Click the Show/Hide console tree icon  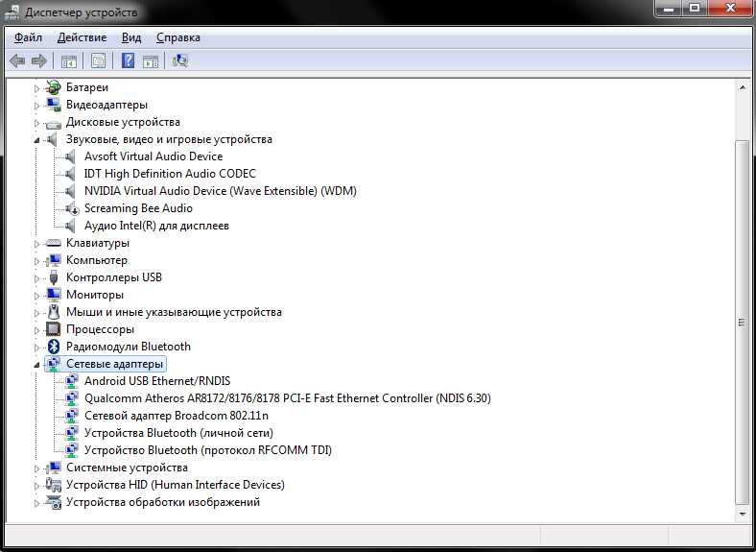pyautogui.click(x=69, y=60)
